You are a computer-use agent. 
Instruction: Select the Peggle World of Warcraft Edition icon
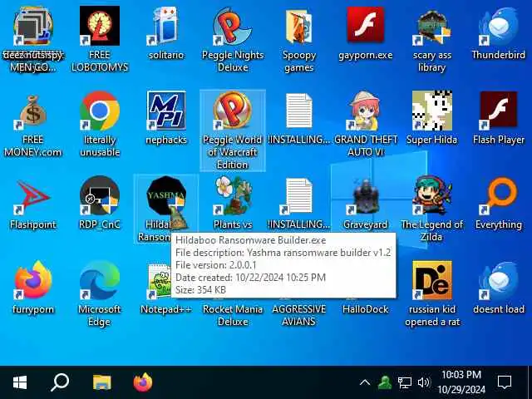point(233,111)
